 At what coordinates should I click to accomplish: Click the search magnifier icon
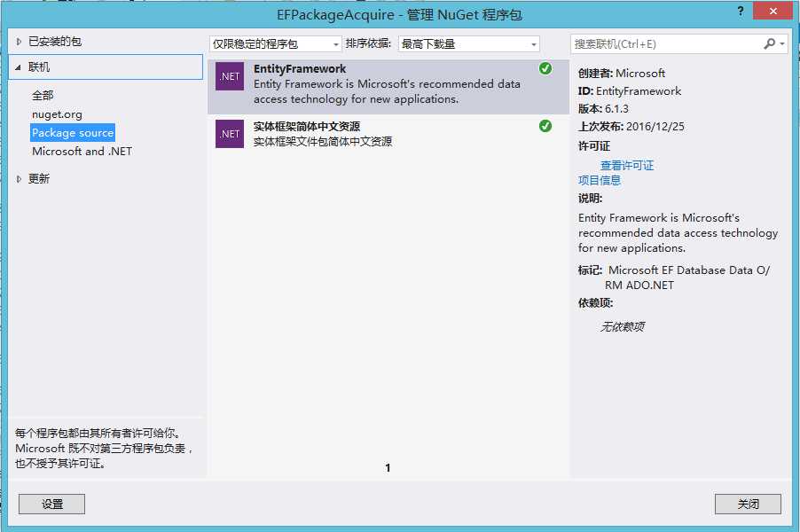tap(769, 43)
